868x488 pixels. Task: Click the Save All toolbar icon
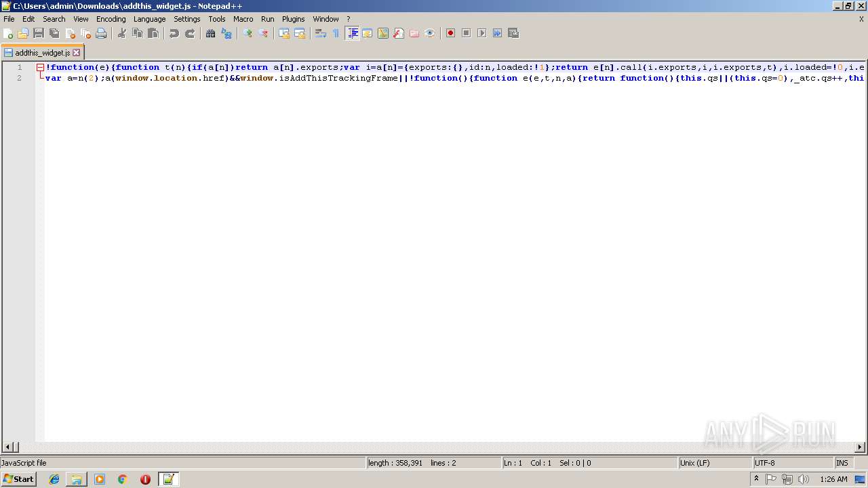point(54,33)
